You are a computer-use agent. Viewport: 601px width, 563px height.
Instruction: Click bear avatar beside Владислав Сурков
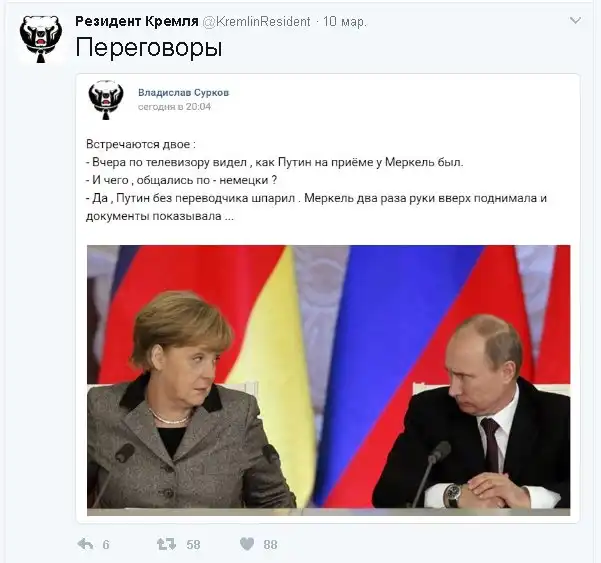(x=106, y=100)
